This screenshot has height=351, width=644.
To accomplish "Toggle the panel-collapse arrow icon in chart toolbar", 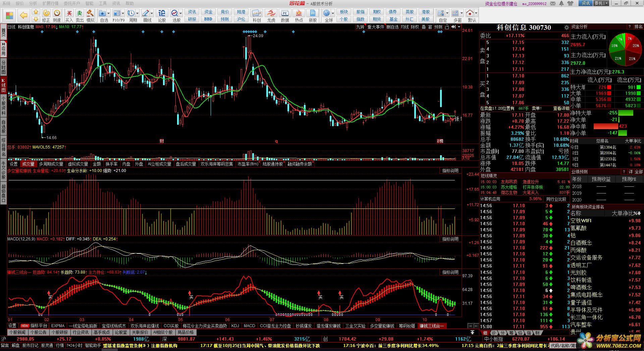I will click(453, 27).
